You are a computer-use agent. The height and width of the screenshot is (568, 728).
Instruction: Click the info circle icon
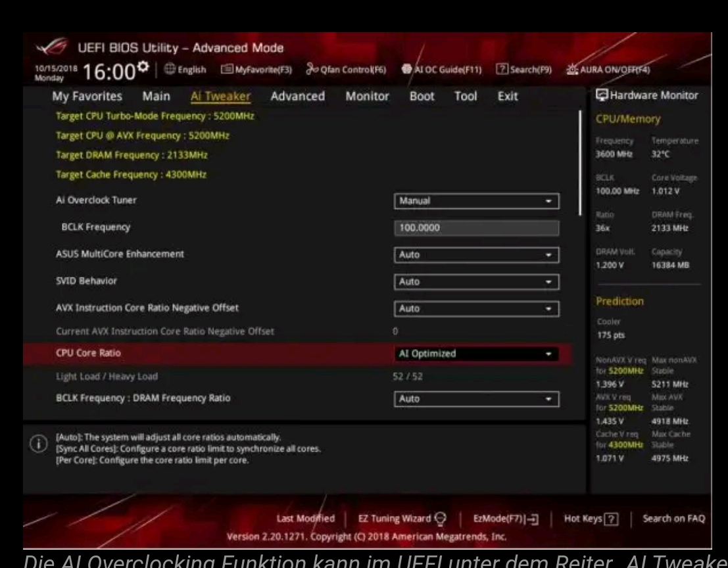pyautogui.click(x=39, y=444)
